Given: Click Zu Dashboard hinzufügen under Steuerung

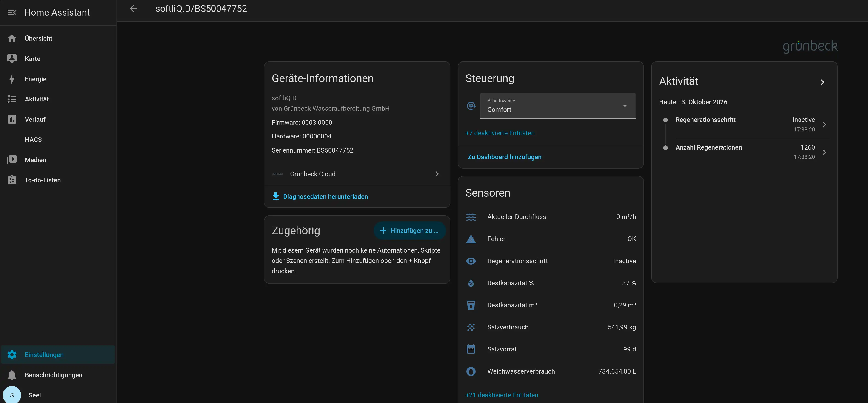Looking at the screenshot, I should [x=504, y=157].
